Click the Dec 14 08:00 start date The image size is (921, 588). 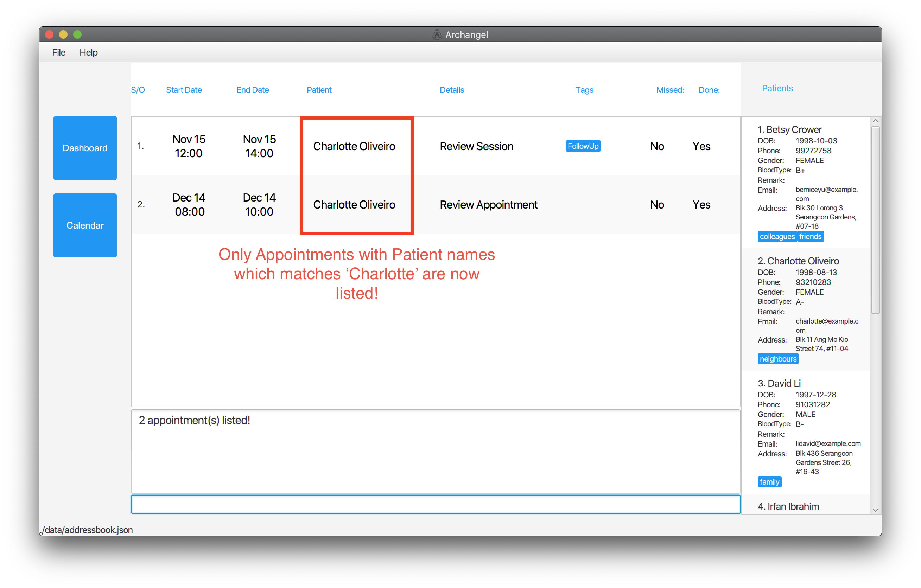coord(189,205)
